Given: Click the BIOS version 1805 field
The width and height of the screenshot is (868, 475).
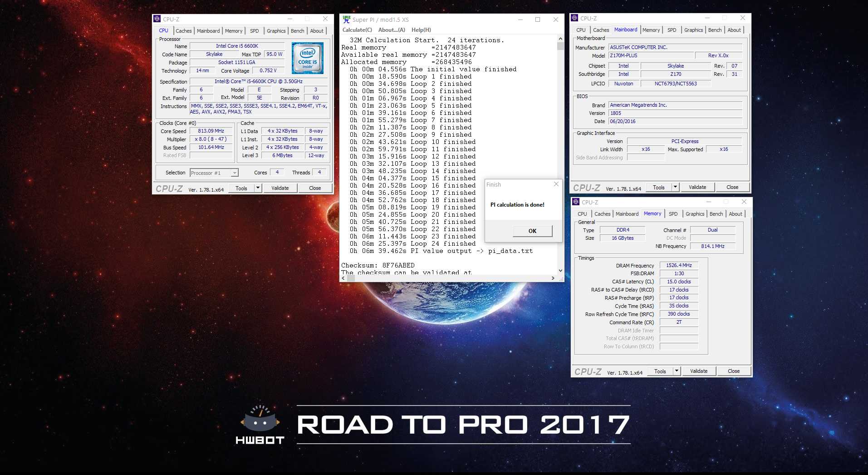Looking at the screenshot, I should 675,113.
